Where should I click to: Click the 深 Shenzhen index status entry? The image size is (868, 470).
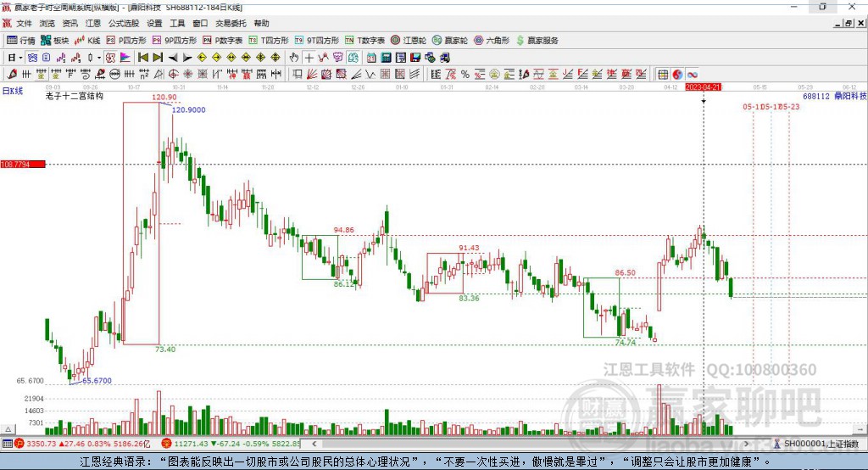[x=231, y=444]
